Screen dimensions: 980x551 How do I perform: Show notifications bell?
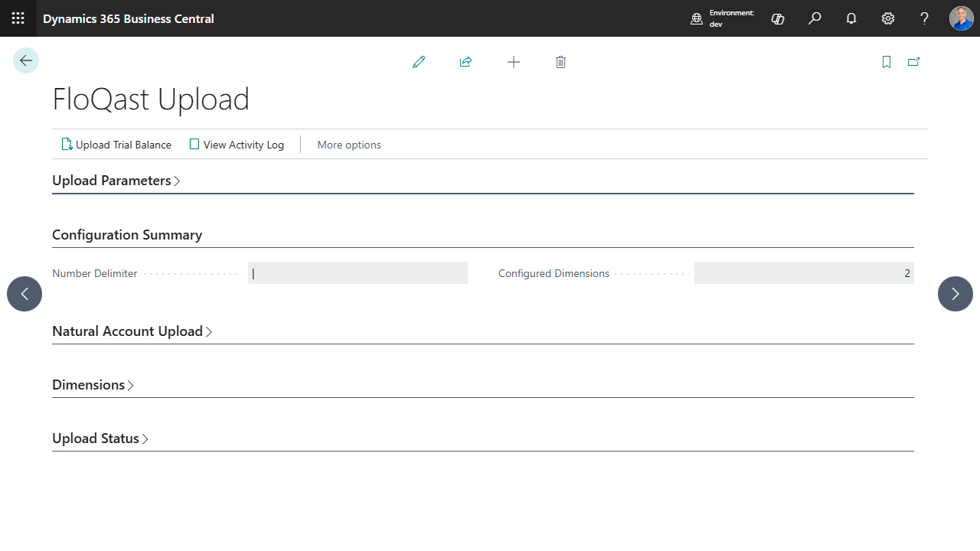click(x=851, y=18)
